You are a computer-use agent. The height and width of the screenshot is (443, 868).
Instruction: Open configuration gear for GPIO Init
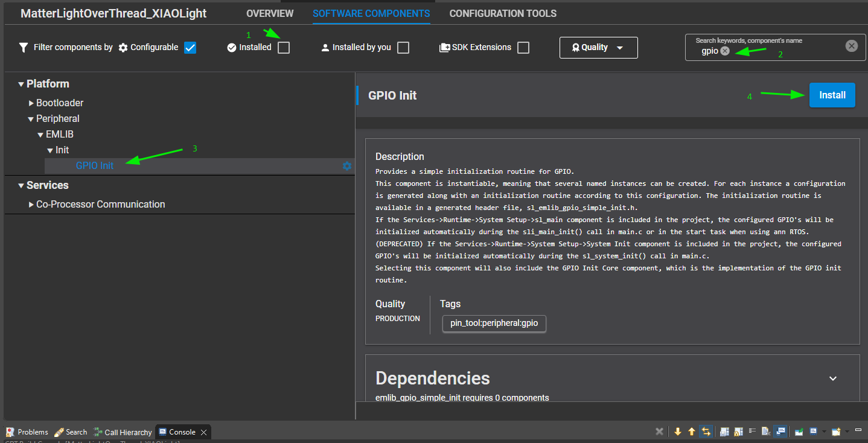347,166
